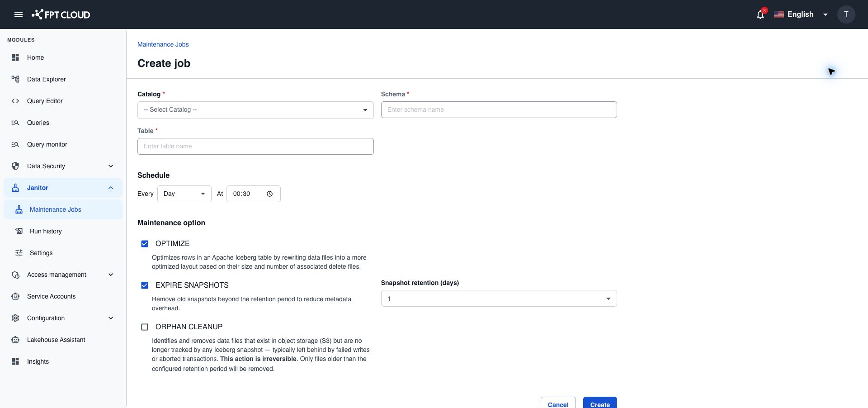This screenshot has height=408, width=868.
Task: Click the Query Editor code icon
Action: tap(15, 101)
